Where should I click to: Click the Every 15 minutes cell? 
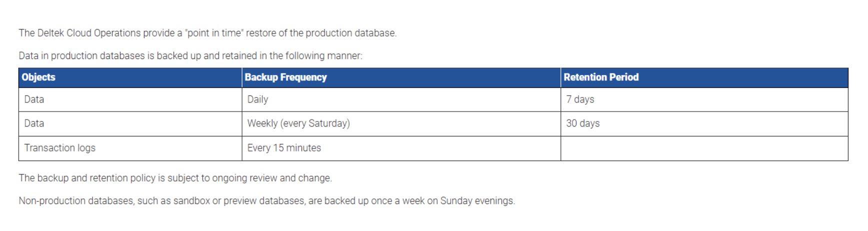[284, 148]
